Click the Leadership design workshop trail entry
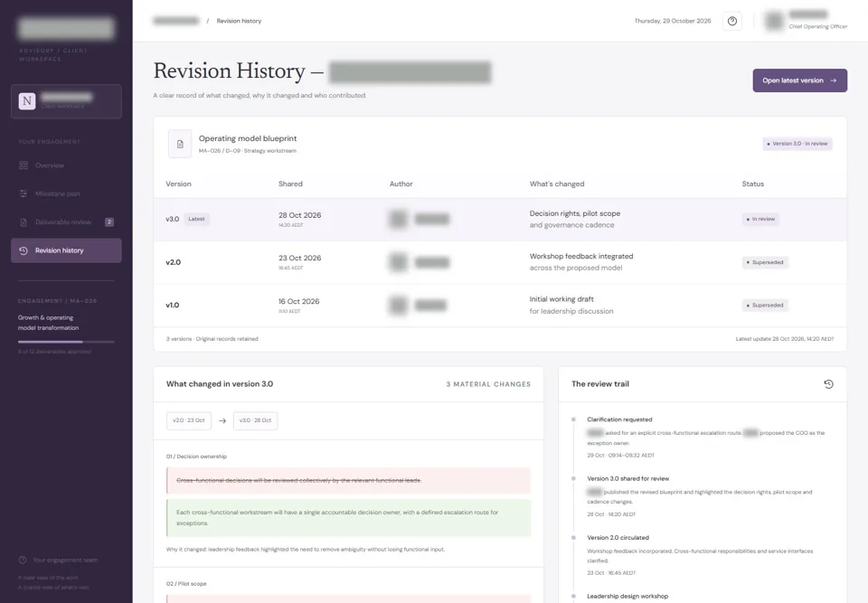The image size is (868, 603). pyautogui.click(x=627, y=597)
